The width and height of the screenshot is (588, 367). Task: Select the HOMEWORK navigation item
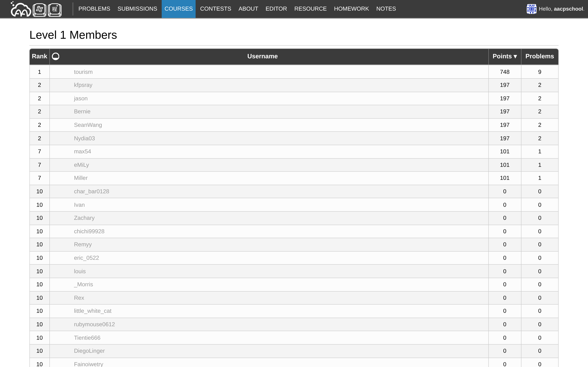coord(351,9)
